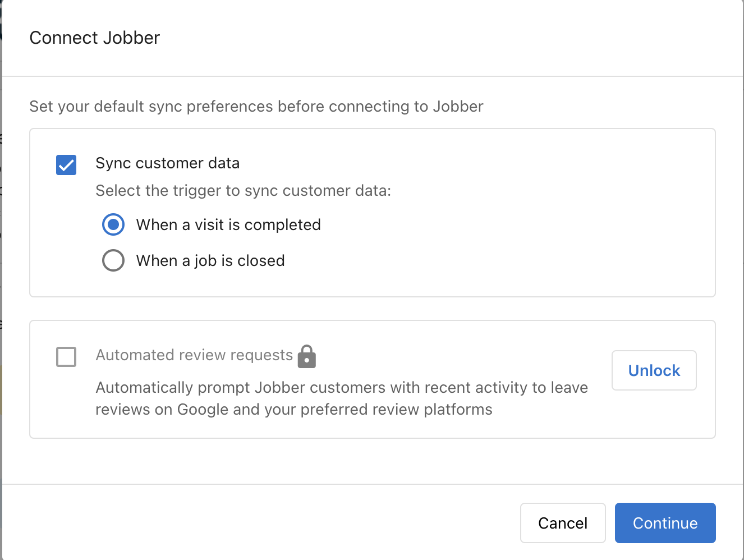Click the "Sync customer data" label text
744x560 pixels.
click(167, 163)
